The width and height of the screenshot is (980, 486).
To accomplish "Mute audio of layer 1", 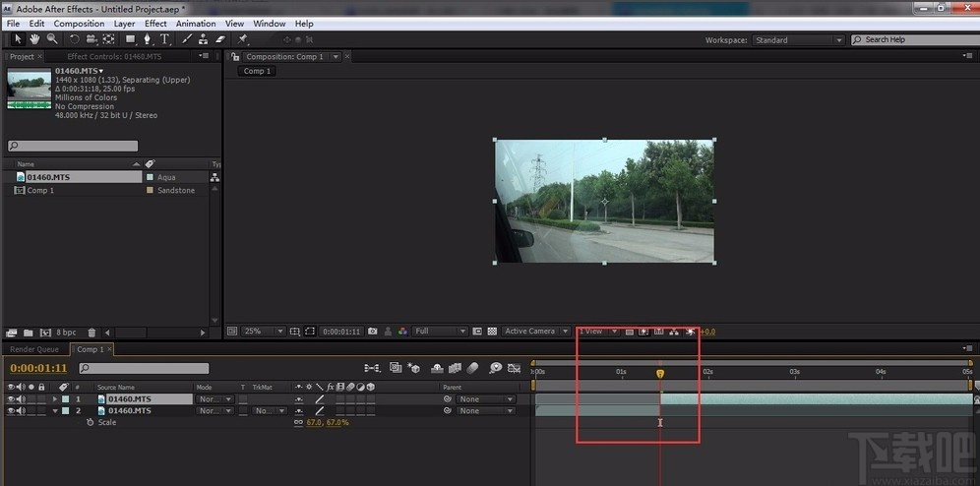I will [21, 399].
